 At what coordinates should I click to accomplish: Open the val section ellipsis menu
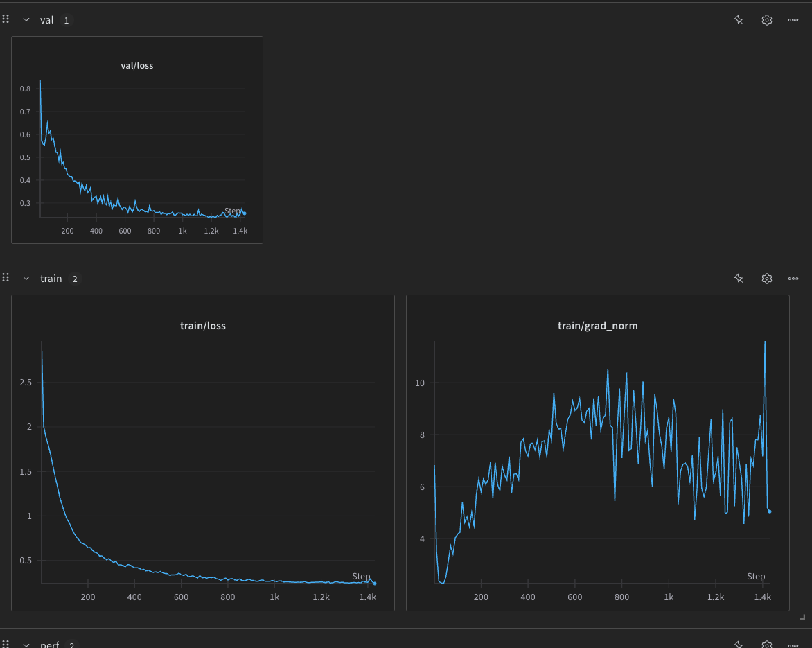793,20
